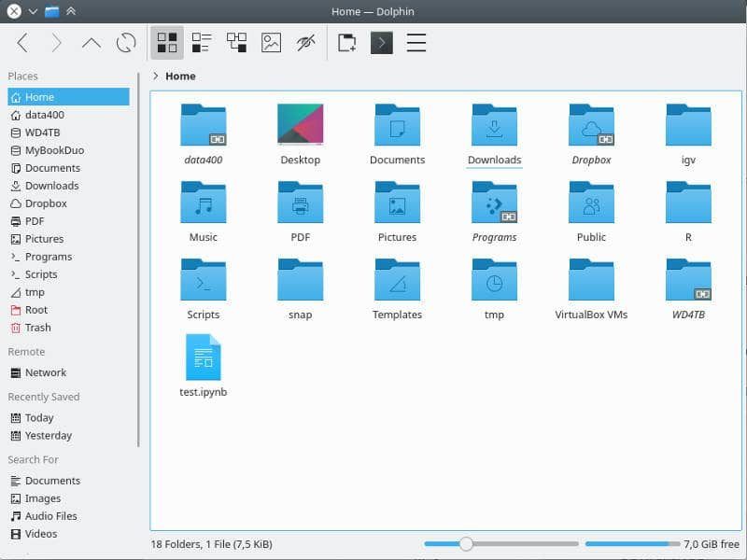Open a new tab via toolbar icon
Screen dimensions: 747x560
[x=346, y=43]
